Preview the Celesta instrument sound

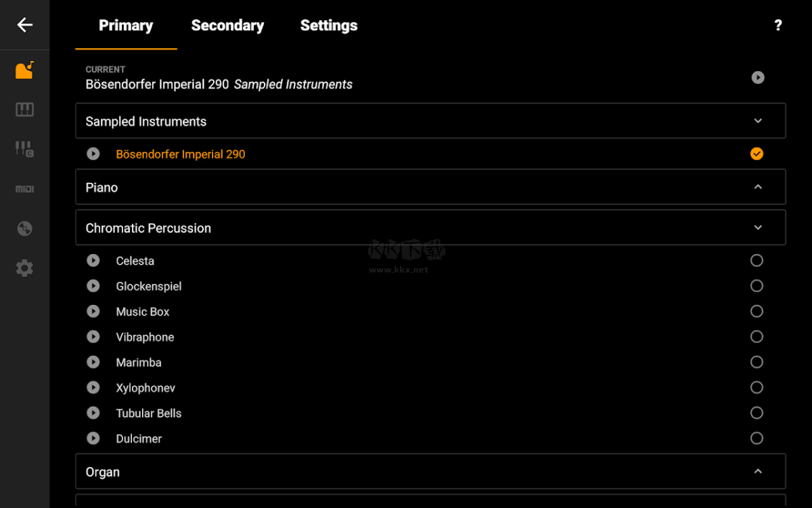(93, 261)
